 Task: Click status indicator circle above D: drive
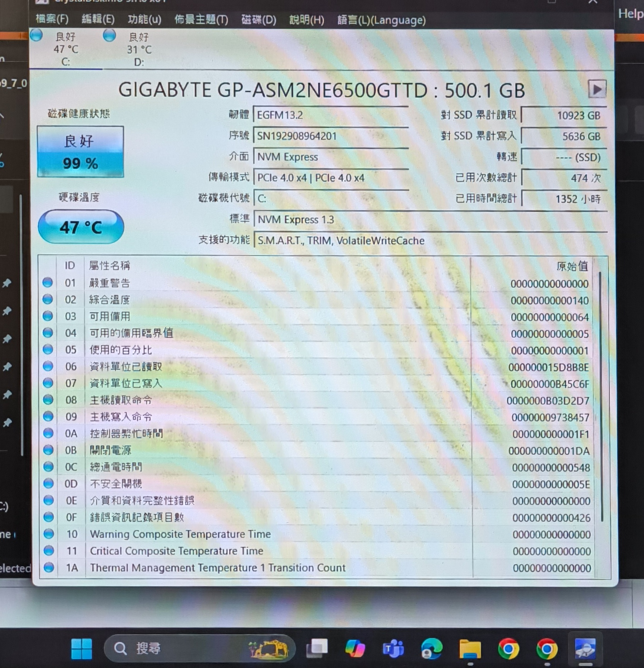[x=109, y=35]
